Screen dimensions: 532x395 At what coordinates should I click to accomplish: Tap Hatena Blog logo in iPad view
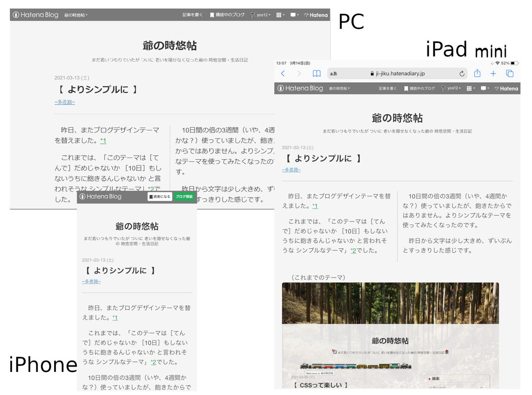(x=300, y=88)
